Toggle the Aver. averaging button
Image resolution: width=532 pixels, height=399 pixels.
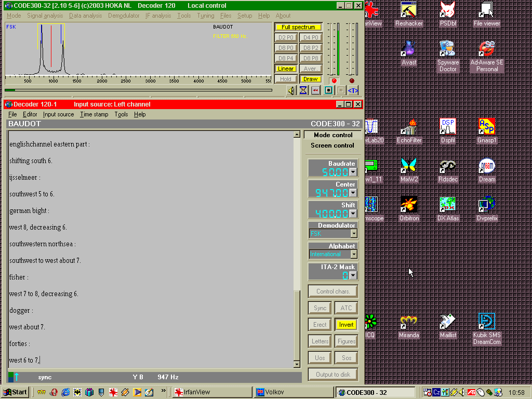311,69
